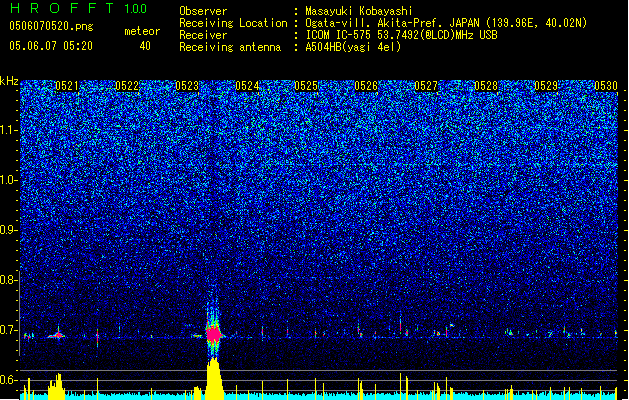
Task: Click the 0.9 kHz frequency tick label
Action: (9, 230)
